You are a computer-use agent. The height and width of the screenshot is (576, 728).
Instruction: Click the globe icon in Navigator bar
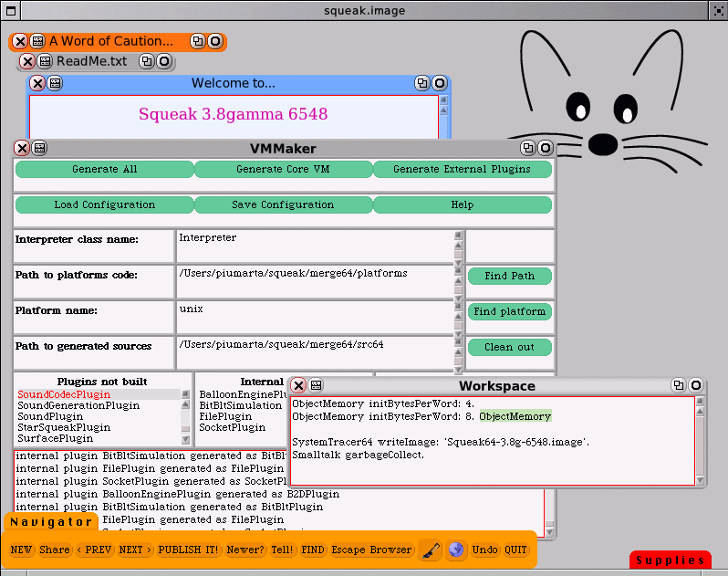click(456, 550)
